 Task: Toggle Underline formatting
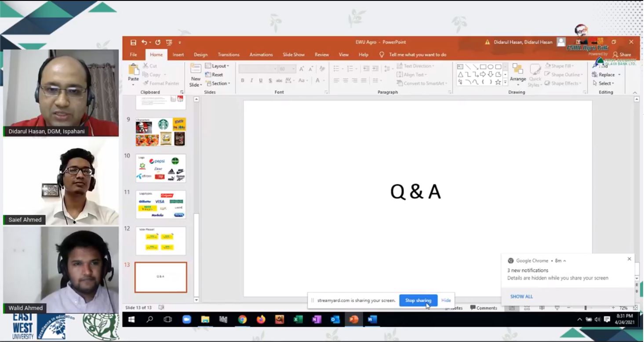(x=261, y=81)
